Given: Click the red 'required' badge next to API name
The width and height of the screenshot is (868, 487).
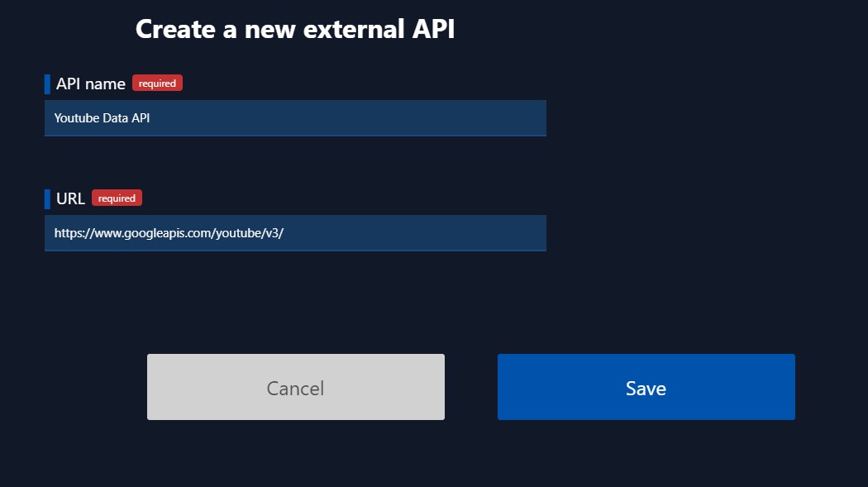Looking at the screenshot, I should 156,83.
